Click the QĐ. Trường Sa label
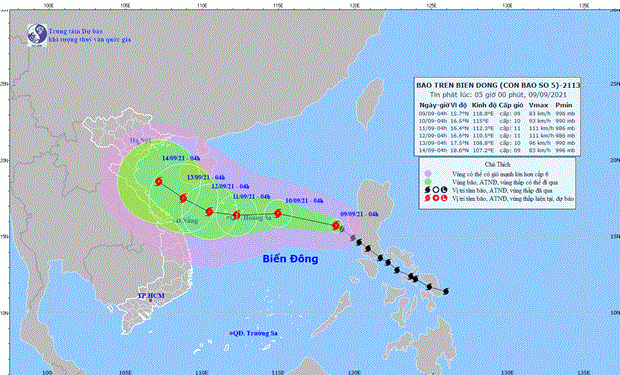 coord(255,333)
